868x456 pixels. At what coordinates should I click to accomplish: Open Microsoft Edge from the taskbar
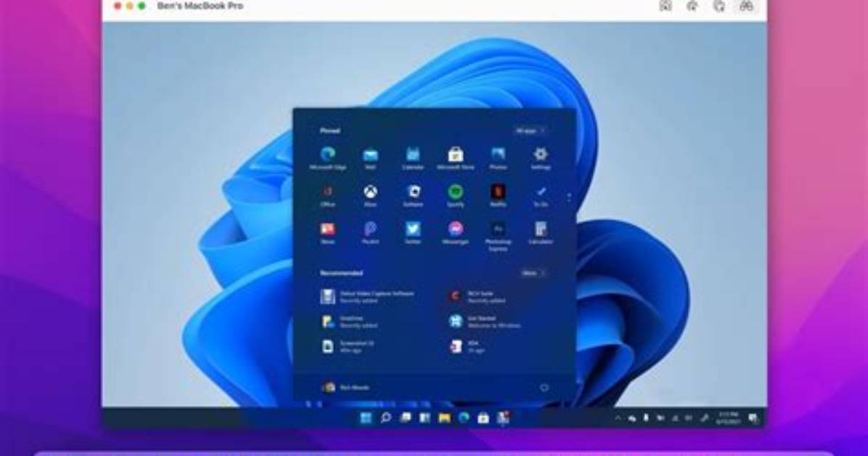click(x=463, y=418)
